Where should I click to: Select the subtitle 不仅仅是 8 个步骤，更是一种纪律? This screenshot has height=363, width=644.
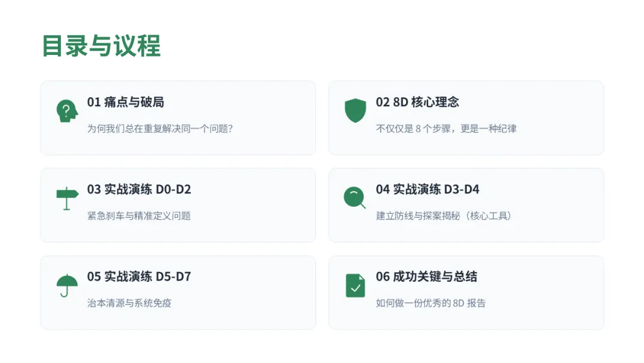click(x=446, y=128)
